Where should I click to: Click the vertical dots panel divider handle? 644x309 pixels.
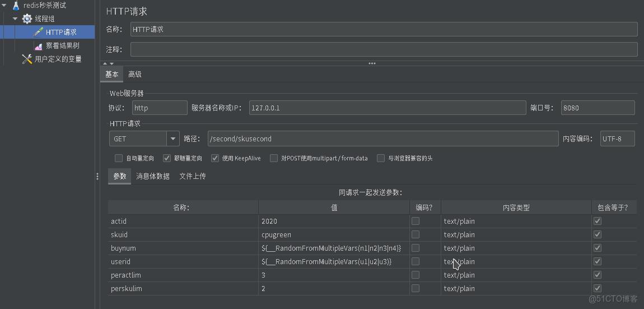point(97,177)
